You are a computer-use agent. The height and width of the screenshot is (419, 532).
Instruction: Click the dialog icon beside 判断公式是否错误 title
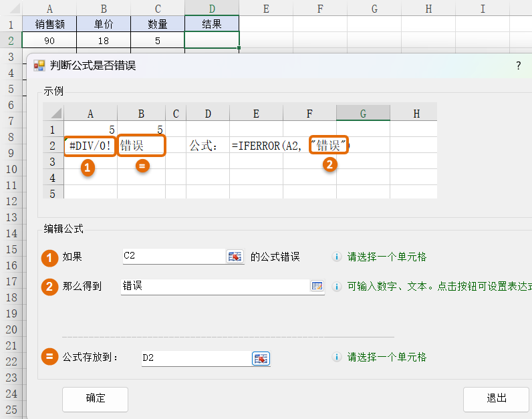(39, 65)
